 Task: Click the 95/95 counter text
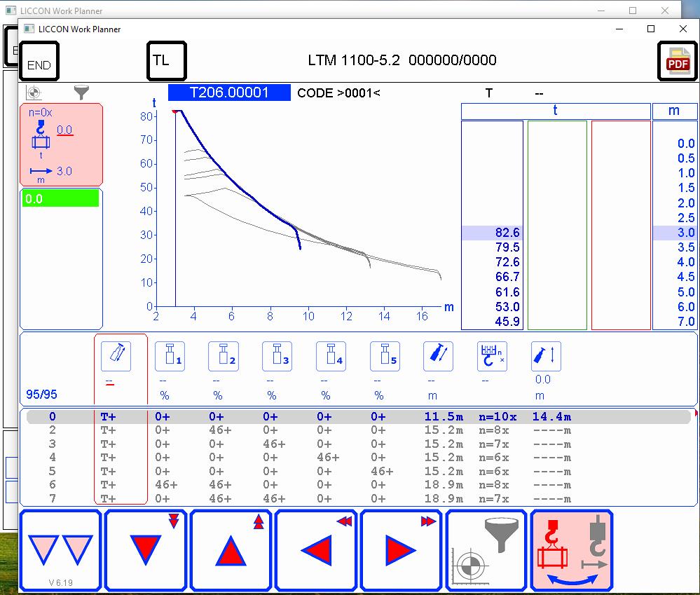tap(41, 394)
